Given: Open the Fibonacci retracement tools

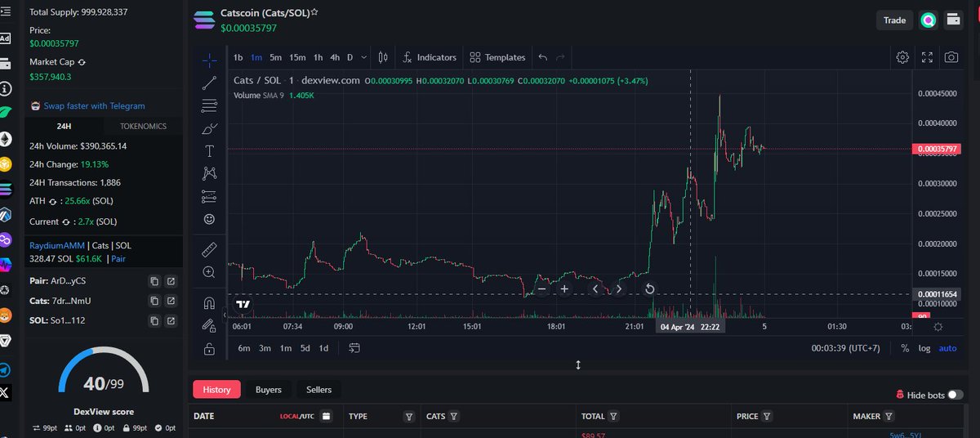Looking at the screenshot, I should (x=209, y=105).
